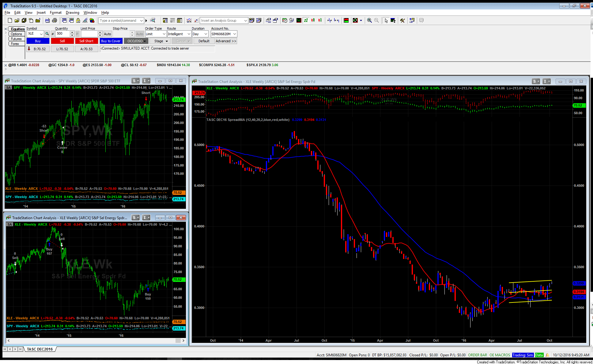Click the chart text annotation tool icon
The image size is (593, 364).
(393, 21)
